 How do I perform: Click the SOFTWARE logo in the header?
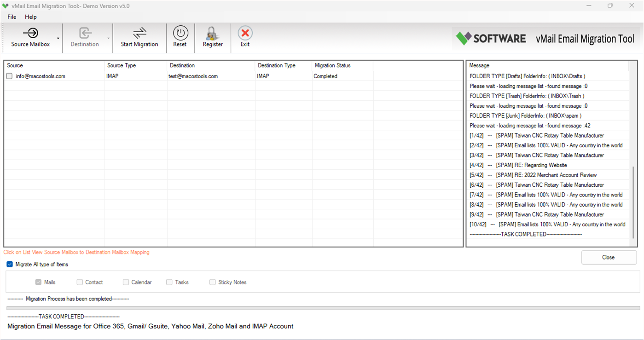(x=490, y=39)
